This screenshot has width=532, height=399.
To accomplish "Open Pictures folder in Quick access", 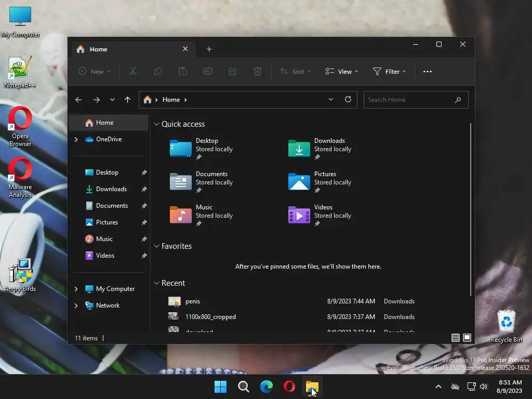I will tap(320, 182).
